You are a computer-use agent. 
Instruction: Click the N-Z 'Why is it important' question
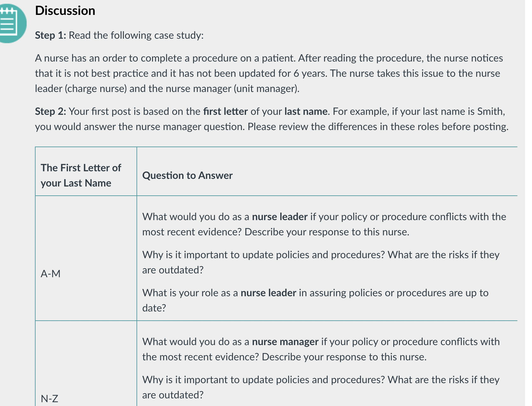tap(321, 387)
